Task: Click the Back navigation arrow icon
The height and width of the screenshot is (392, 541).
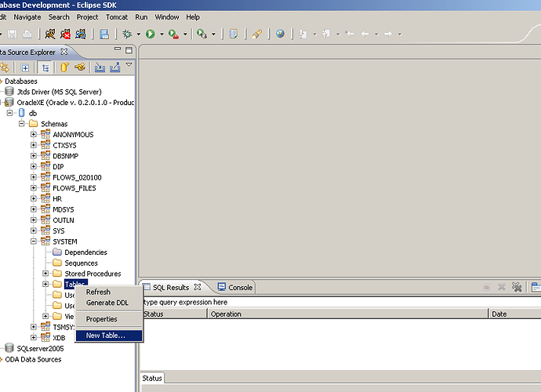Action: pyautogui.click(x=365, y=34)
